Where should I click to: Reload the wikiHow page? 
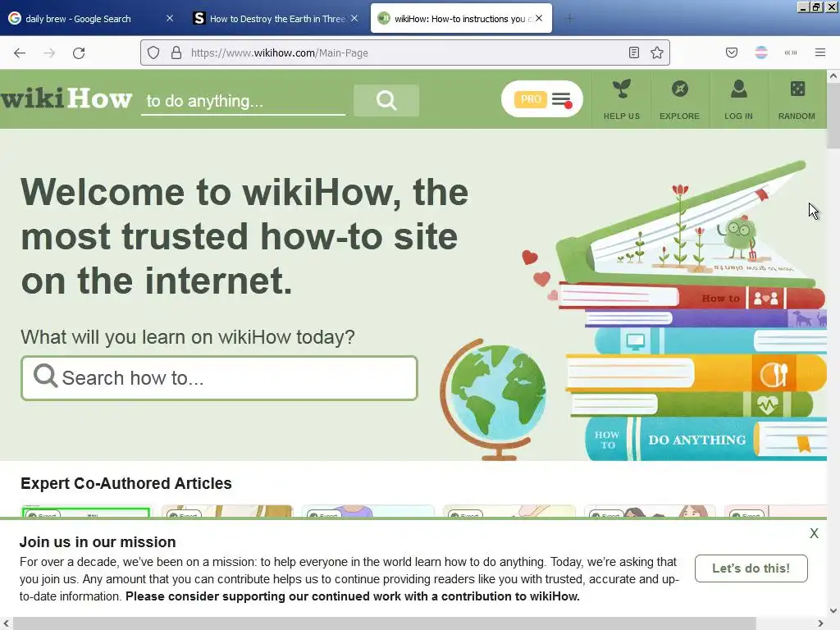coord(79,52)
